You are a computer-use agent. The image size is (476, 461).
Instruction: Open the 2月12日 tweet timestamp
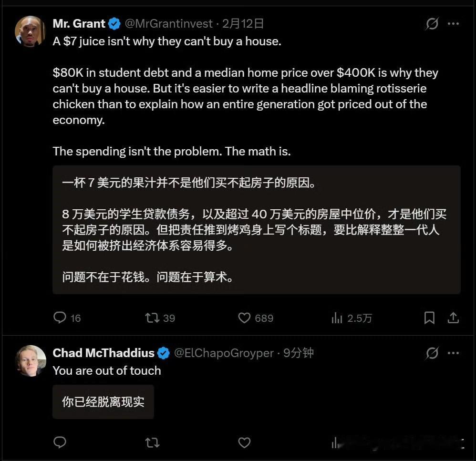(x=243, y=24)
